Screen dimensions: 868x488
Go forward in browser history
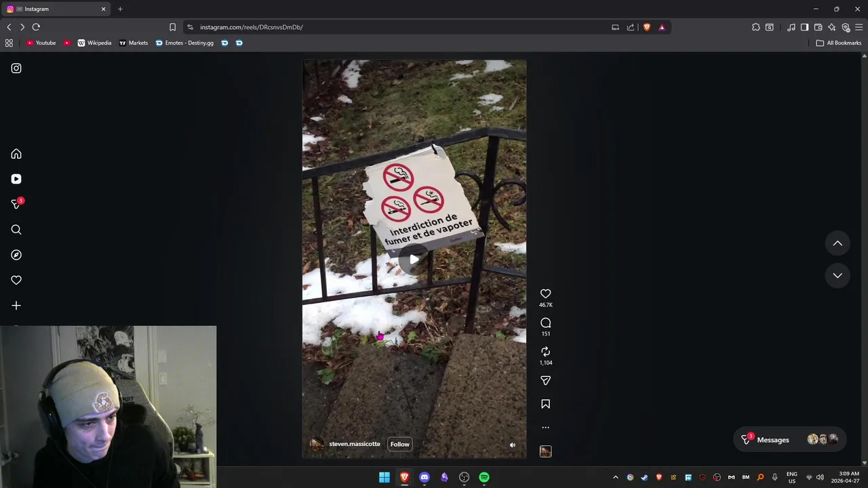click(x=22, y=27)
